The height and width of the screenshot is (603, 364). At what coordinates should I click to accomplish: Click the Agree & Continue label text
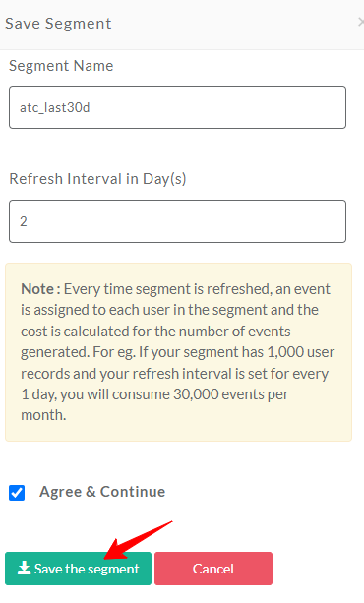(102, 492)
